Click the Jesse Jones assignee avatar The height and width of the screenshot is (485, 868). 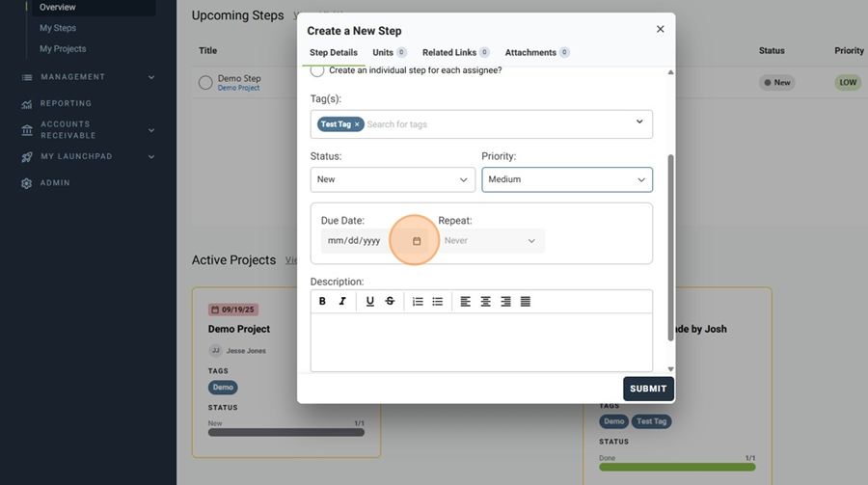click(215, 350)
